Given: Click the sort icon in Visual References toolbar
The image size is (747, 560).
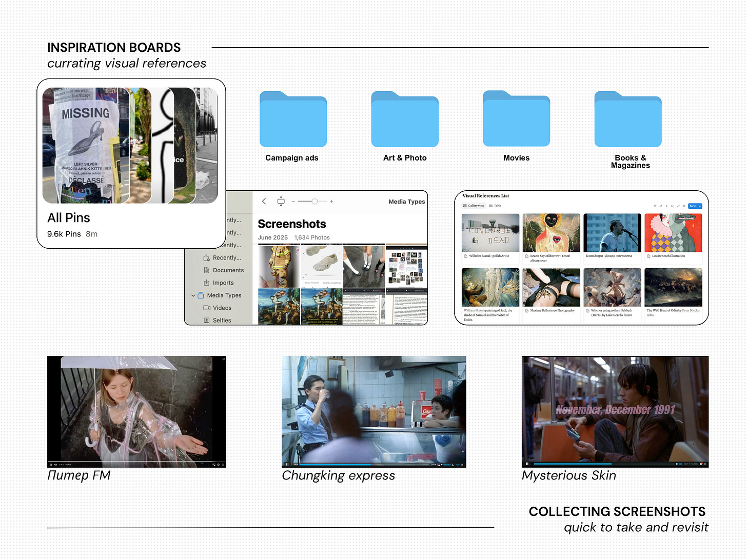Looking at the screenshot, I should (x=661, y=206).
